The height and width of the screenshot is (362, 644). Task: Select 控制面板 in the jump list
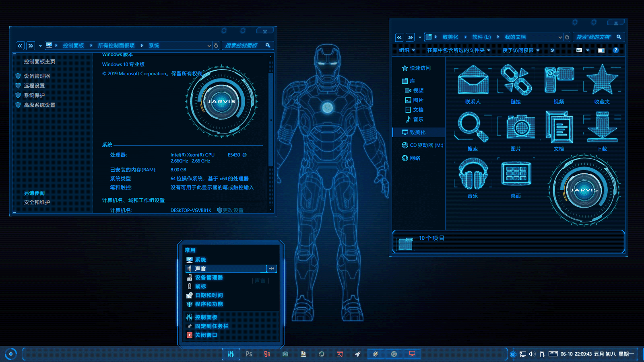tap(231, 317)
